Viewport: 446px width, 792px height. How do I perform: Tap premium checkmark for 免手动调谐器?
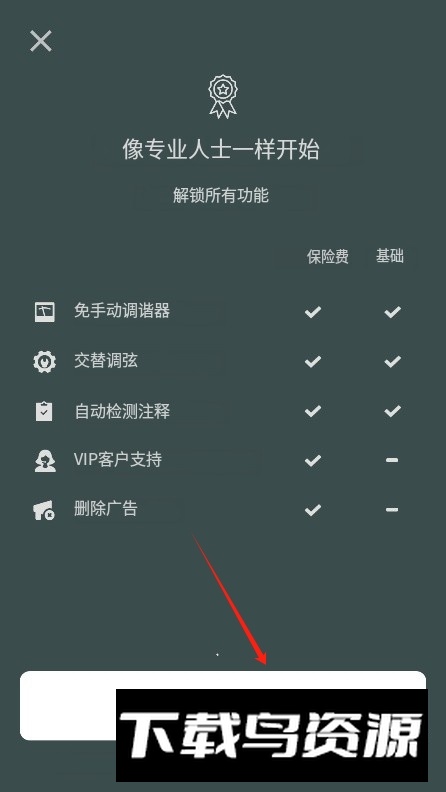(x=313, y=312)
